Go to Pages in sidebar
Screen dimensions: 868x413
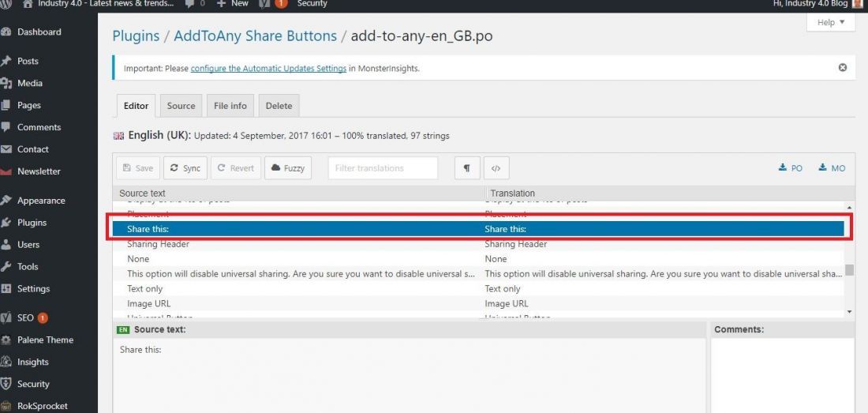(x=28, y=105)
